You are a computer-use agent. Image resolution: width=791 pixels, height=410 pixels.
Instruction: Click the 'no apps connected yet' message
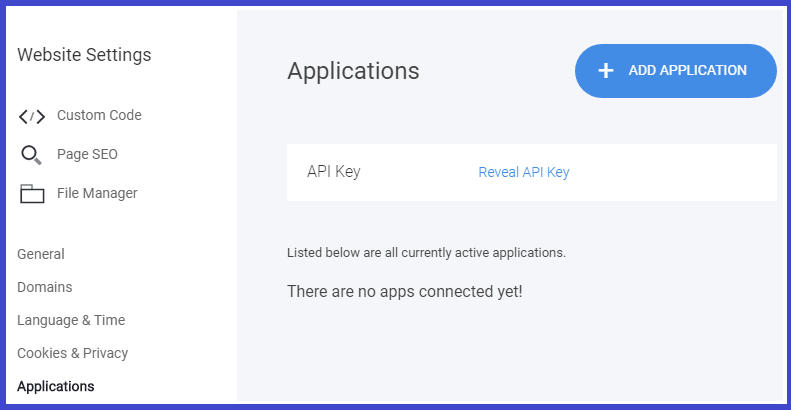point(405,291)
